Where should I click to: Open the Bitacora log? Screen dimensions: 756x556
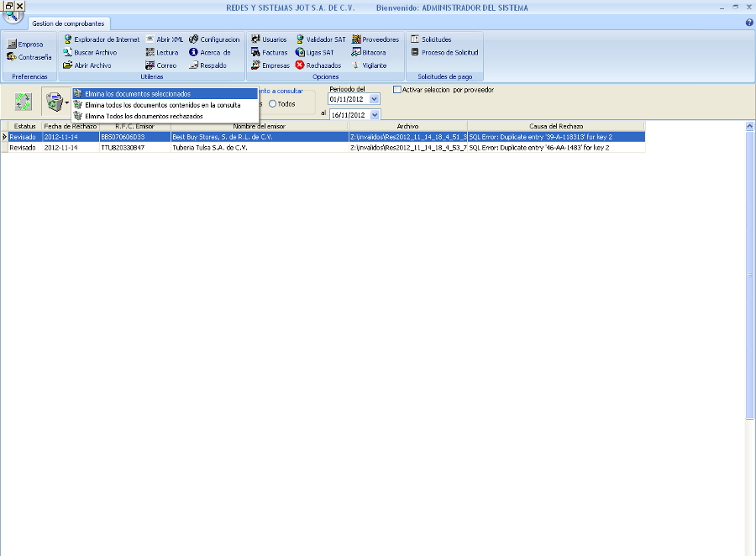pos(369,52)
